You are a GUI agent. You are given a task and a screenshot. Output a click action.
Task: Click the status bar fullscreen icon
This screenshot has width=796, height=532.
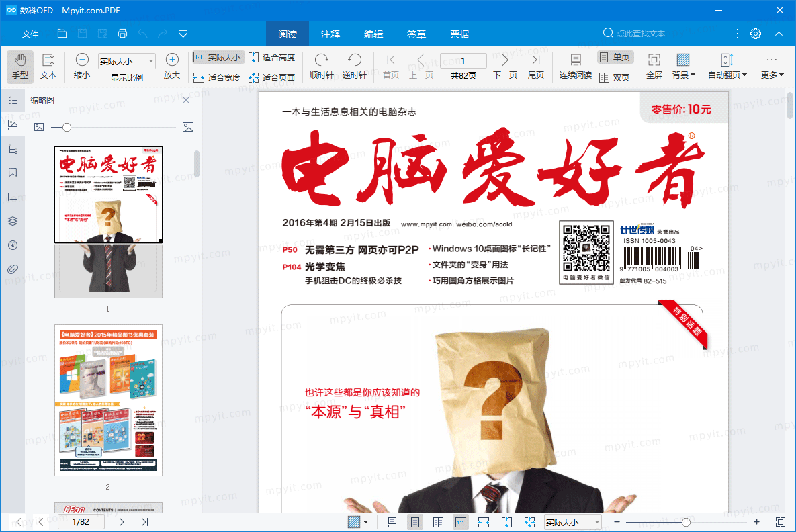tap(781, 522)
